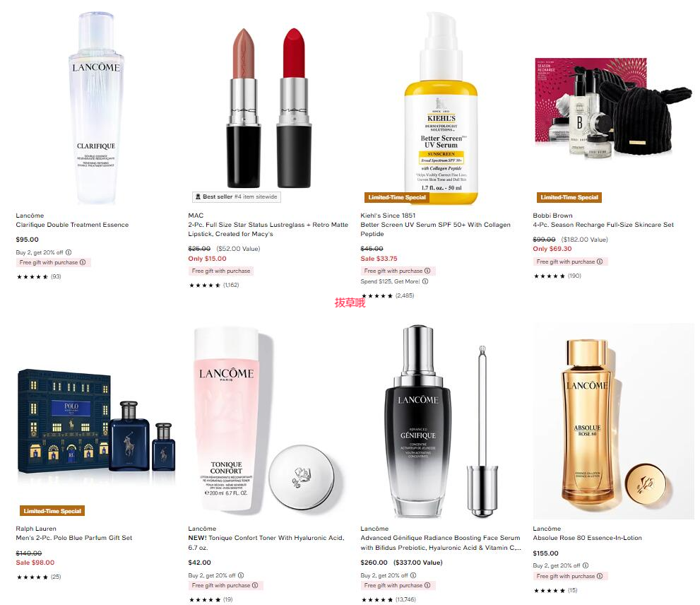Click Tonique Confort Toner product image

click(x=266, y=420)
